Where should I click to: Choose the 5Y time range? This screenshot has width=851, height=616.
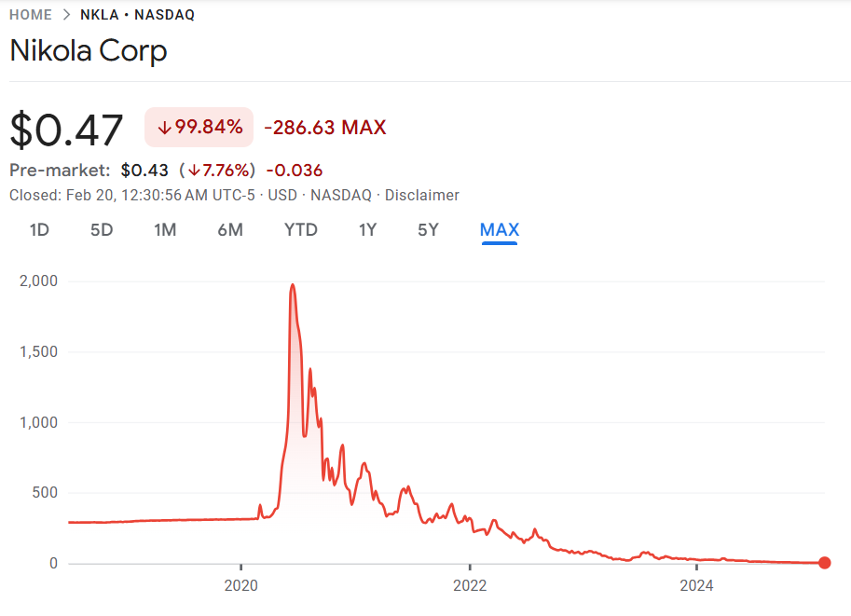click(x=428, y=230)
